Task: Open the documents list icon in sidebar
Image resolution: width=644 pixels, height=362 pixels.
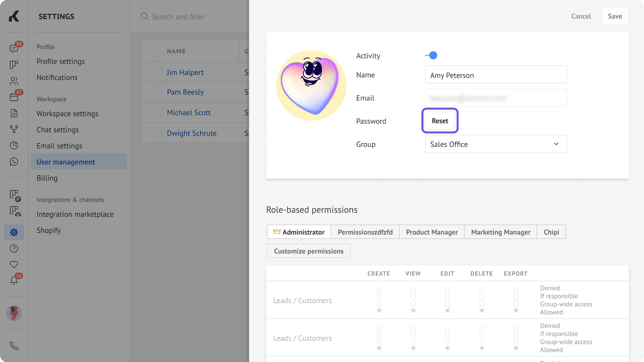Action: click(14, 113)
